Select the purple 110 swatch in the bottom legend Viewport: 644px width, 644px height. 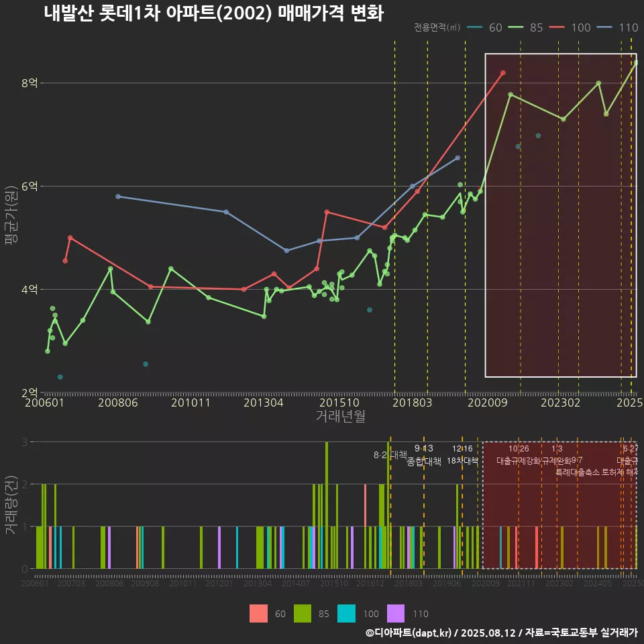396,614
